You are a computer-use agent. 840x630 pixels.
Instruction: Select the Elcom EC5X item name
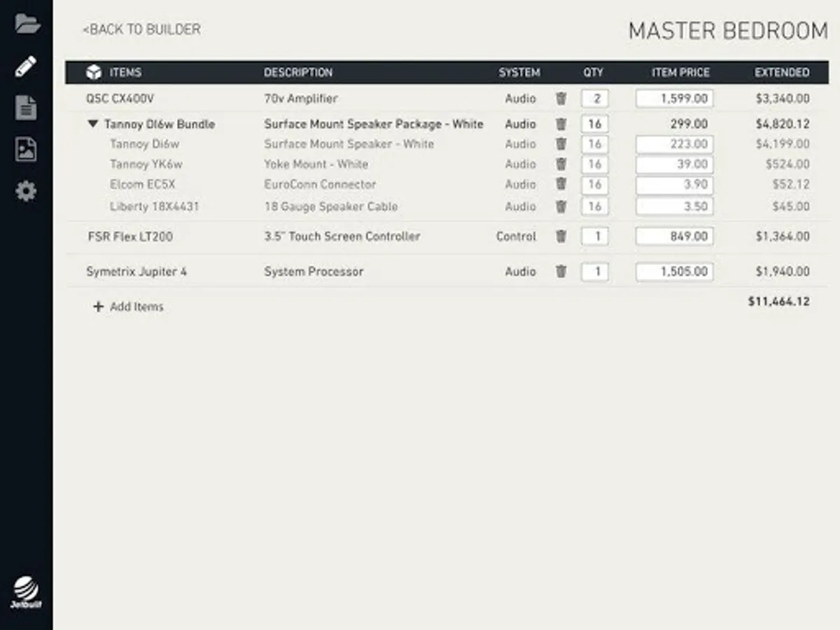point(143,185)
